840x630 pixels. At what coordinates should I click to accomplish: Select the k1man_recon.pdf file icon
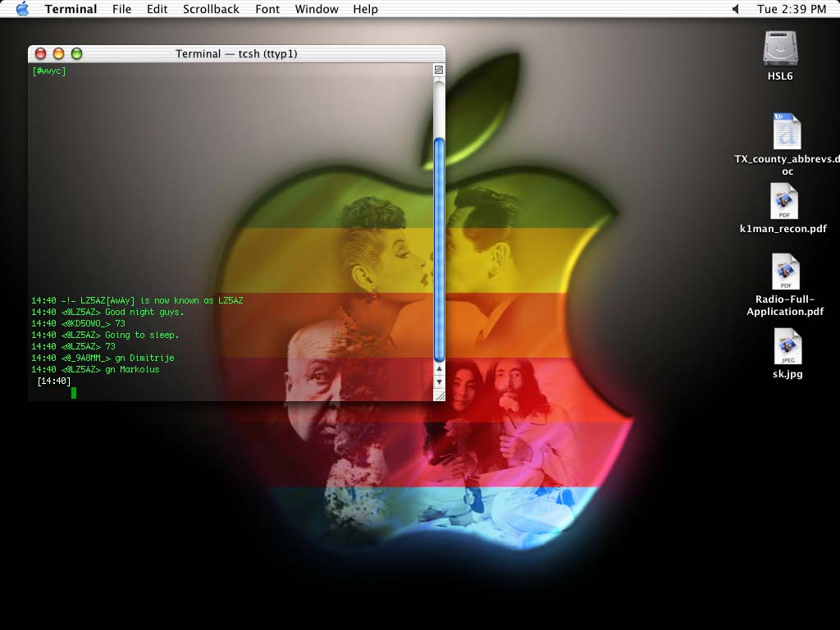point(784,201)
